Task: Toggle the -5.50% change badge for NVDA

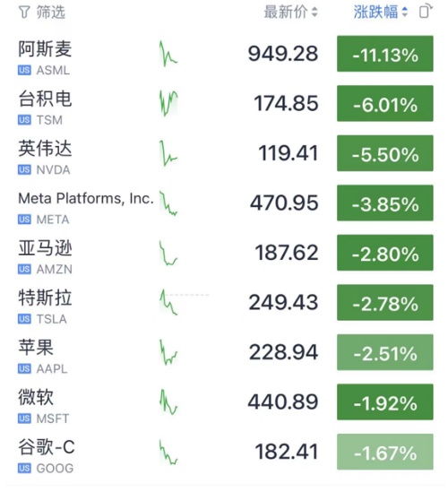Action: (x=385, y=153)
